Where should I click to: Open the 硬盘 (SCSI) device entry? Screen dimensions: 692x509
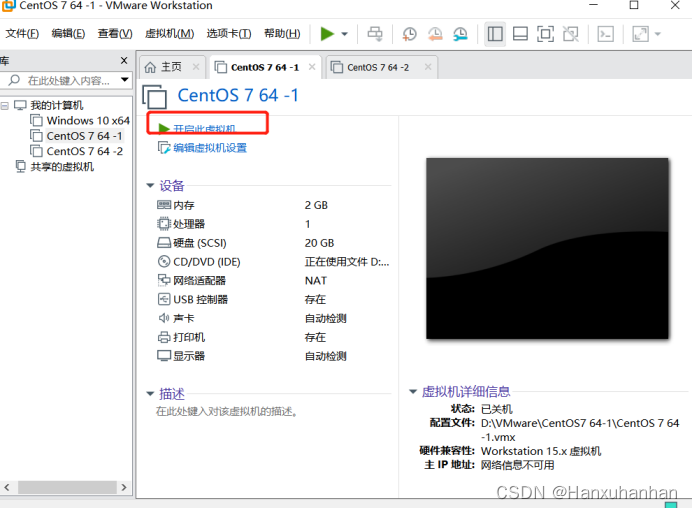click(x=199, y=243)
